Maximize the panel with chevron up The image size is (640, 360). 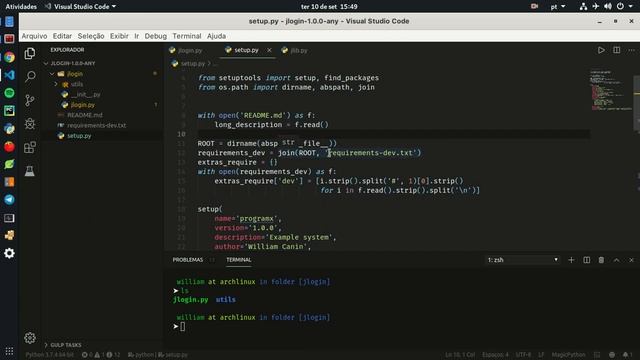(616, 260)
